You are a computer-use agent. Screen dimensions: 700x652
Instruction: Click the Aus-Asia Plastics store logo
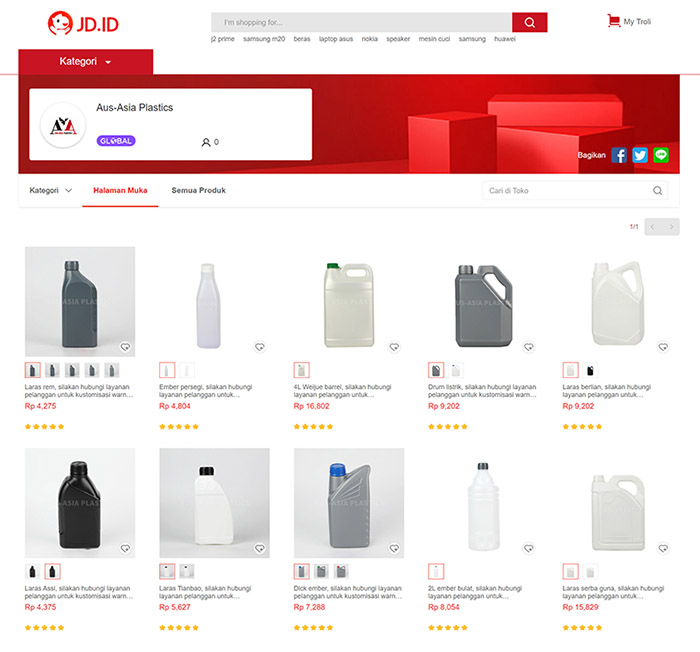(63, 125)
